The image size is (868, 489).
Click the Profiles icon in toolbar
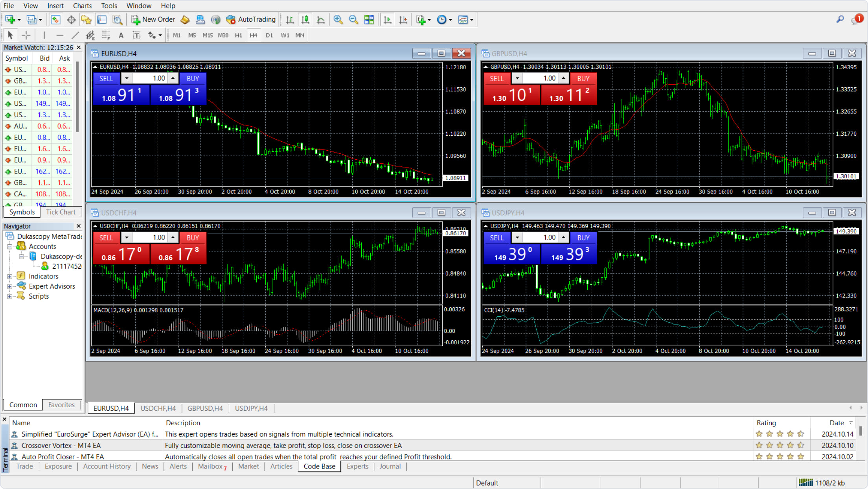(31, 19)
